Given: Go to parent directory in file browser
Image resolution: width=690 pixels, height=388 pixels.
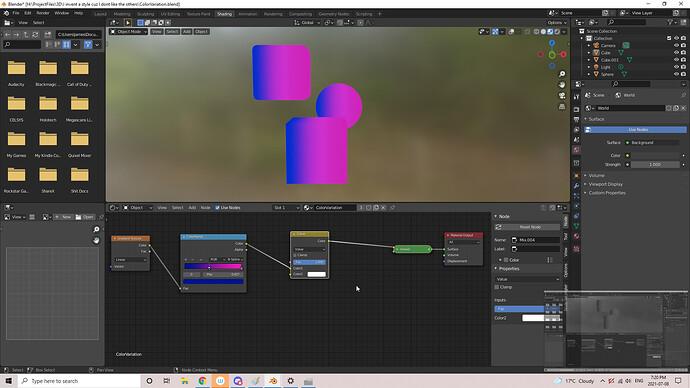Looking at the screenshot, I should pyautogui.click(x=26, y=34).
